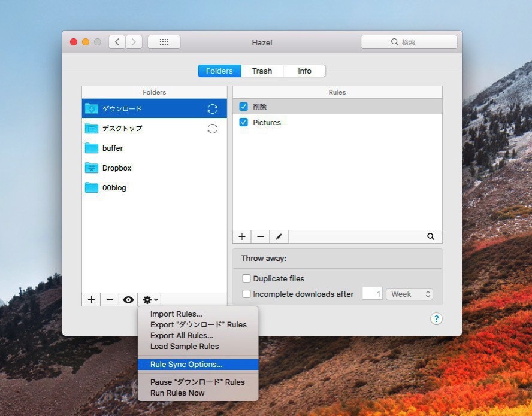This screenshot has width=532, height=416.
Task: Click the sync icon on デスクトップ folder
Action: click(x=213, y=129)
